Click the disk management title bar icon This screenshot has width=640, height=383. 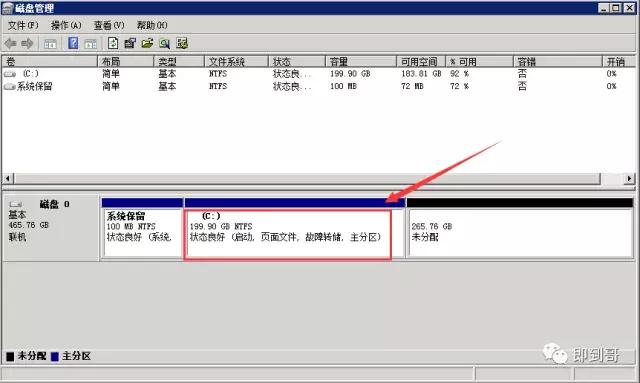(7, 8)
